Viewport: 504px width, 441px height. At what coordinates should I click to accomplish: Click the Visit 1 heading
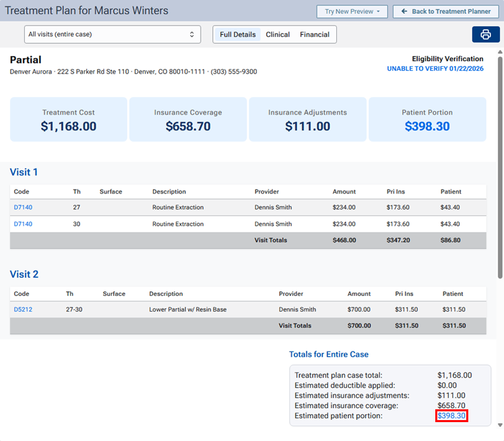tap(24, 172)
